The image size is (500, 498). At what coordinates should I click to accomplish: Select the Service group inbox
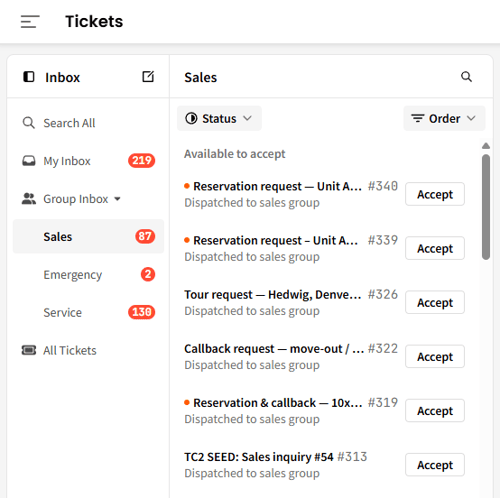tap(88, 312)
